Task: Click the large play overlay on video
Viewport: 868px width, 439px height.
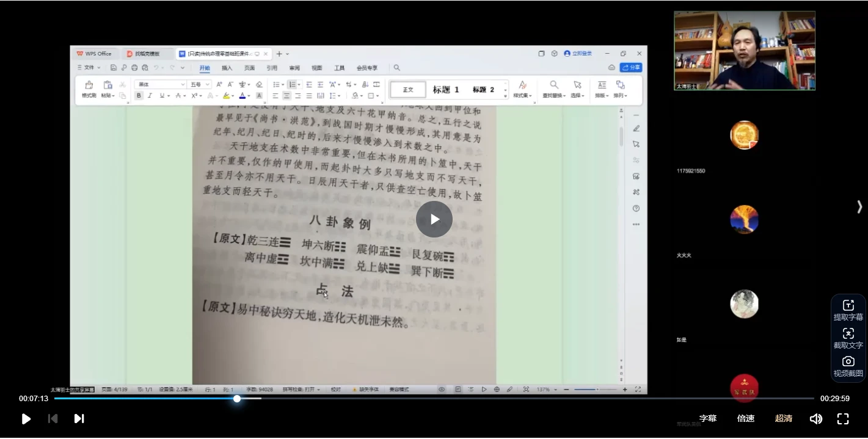Action: coord(434,219)
